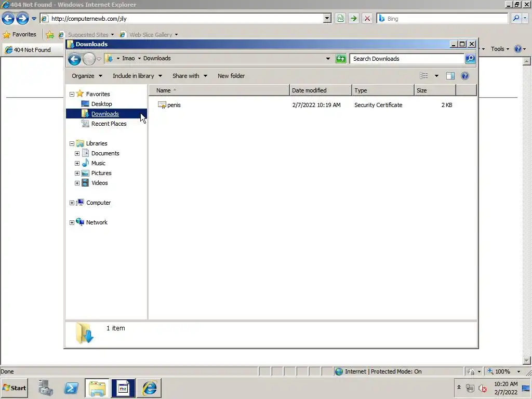This screenshot has width=532, height=399.
Task: Open the IE Help icon menu
Action: [520, 49]
